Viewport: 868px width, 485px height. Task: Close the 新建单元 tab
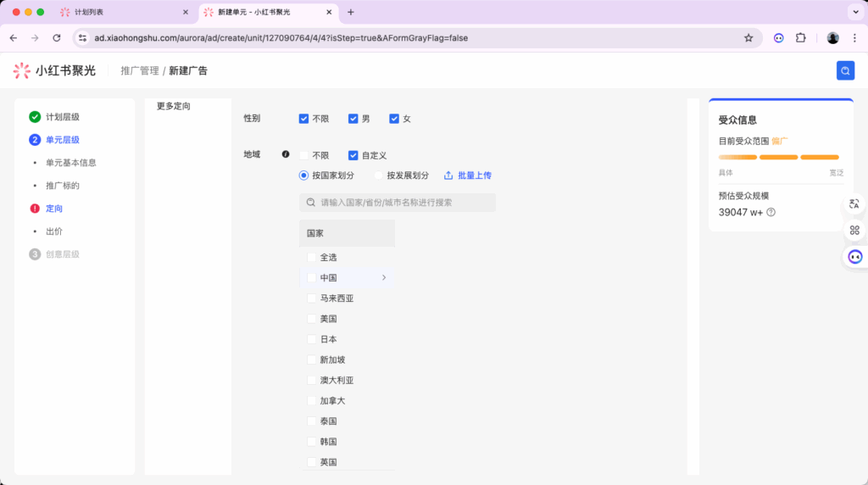pos(329,12)
